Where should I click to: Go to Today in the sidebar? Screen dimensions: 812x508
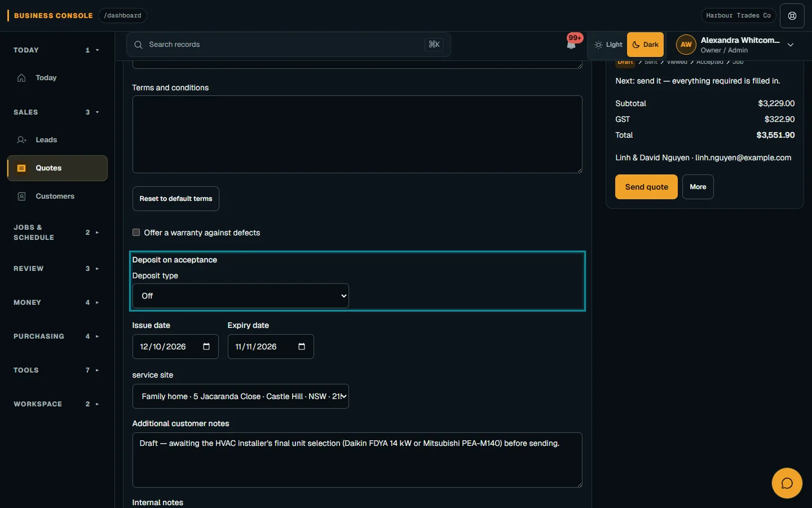[x=57, y=78]
